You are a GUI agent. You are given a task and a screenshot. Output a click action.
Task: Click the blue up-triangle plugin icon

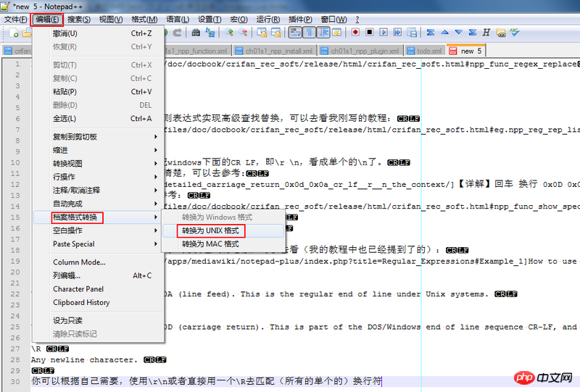pyautogui.click(x=444, y=32)
